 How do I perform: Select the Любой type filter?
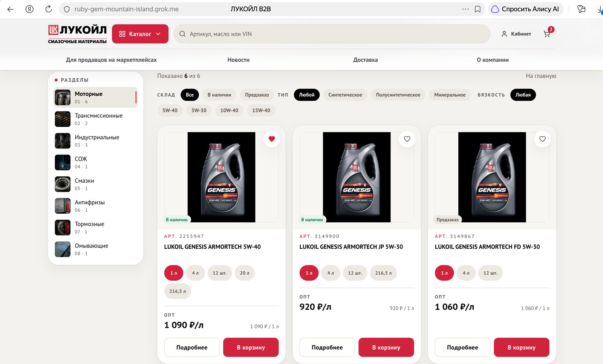[x=307, y=95]
